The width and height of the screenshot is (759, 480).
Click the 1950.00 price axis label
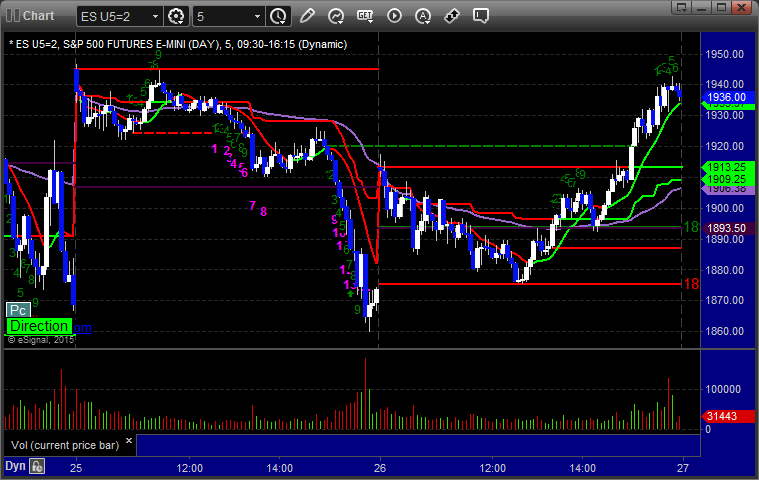725,54
